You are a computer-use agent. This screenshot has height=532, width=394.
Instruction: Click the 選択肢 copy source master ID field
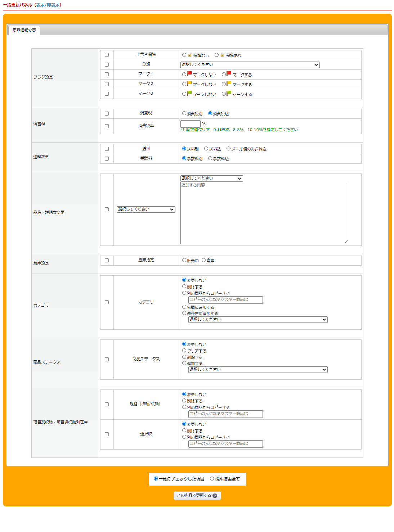tap(225, 444)
